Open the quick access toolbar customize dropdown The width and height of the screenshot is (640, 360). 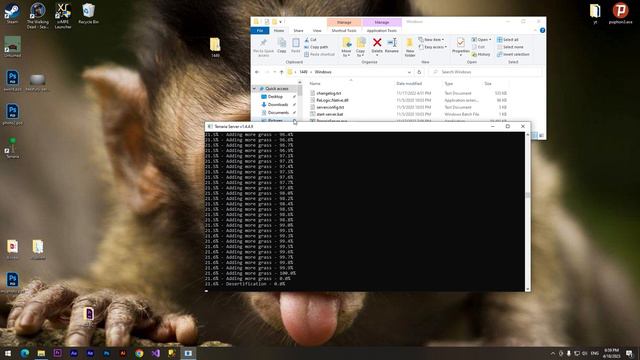(x=281, y=22)
